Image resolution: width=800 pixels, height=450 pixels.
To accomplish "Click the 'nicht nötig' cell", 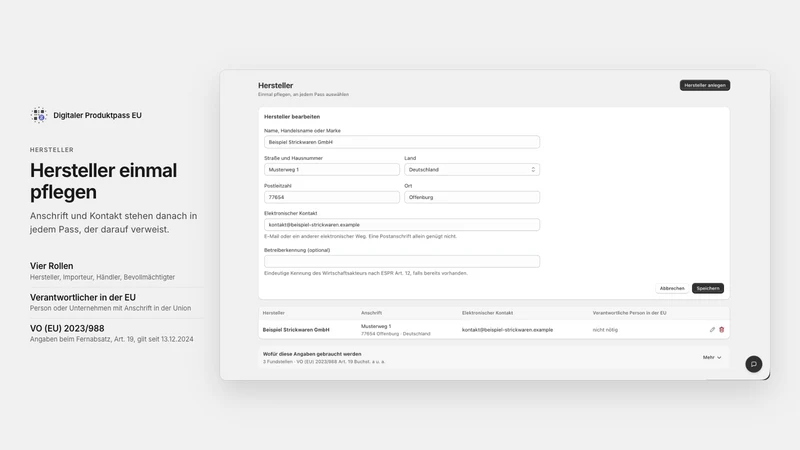I will coord(605,330).
